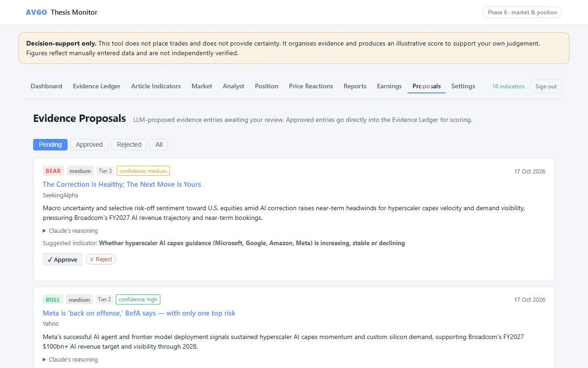Click the AVGO logo text
The height and width of the screenshot is (368, 588).
click(x=36, y=12)
